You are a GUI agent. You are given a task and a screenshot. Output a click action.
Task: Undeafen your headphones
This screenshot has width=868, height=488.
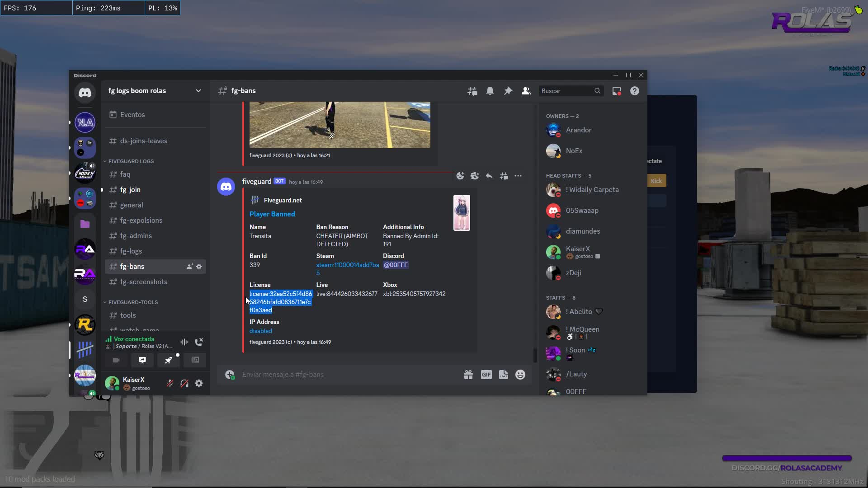[184, 383]
